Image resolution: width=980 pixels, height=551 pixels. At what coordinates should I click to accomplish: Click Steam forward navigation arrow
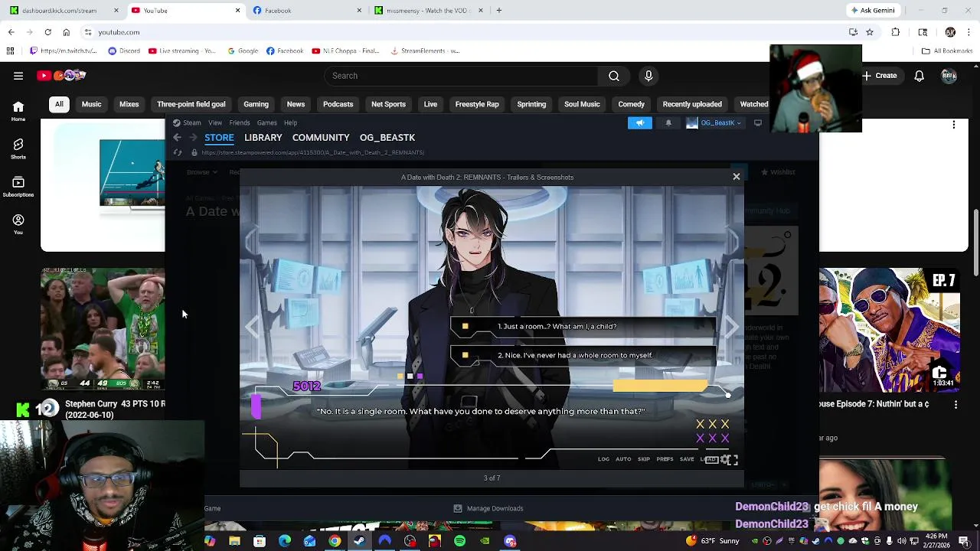pyautogui.click(x=193, y=138)
